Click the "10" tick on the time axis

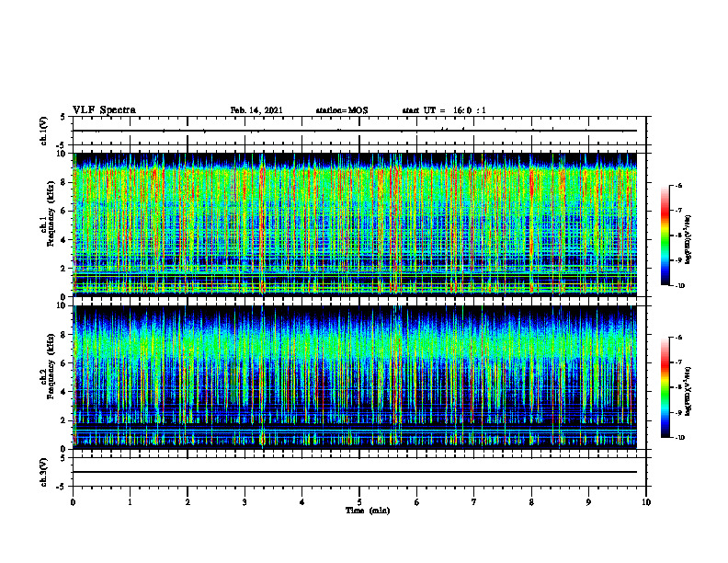point(646,502)
